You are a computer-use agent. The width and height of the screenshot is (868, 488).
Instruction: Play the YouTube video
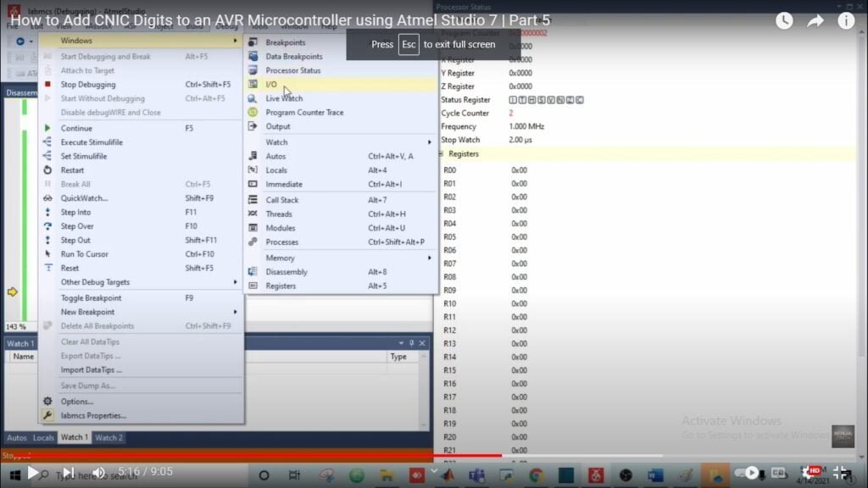pyautogui.click(x=33, y=473)
